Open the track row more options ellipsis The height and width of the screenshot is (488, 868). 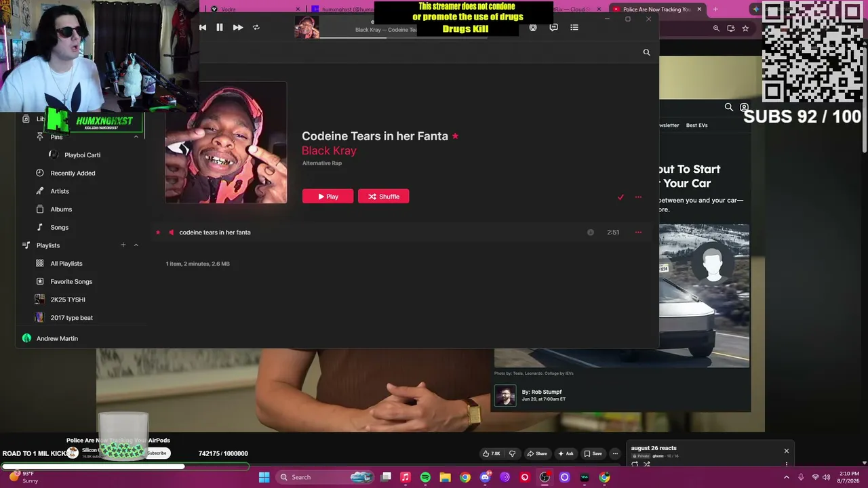[x=638, y=232]
